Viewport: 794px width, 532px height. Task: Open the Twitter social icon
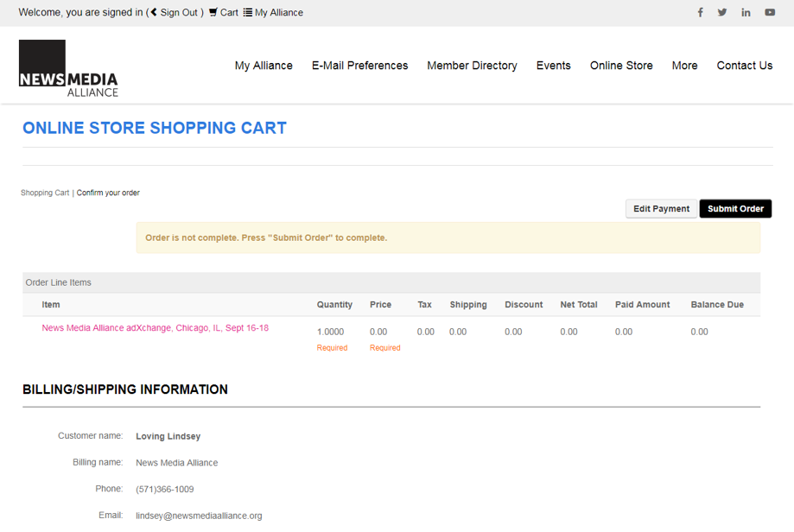[x=722, y=13]
